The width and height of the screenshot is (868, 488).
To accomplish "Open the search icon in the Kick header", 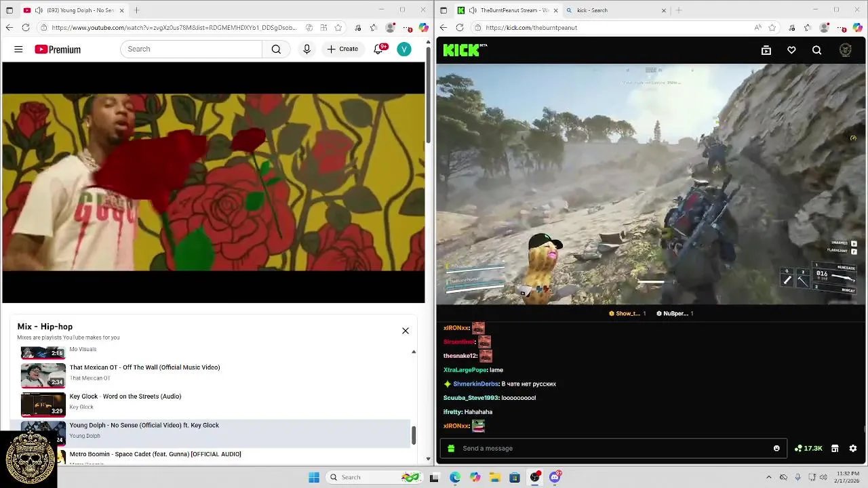I will coord(816,50).
